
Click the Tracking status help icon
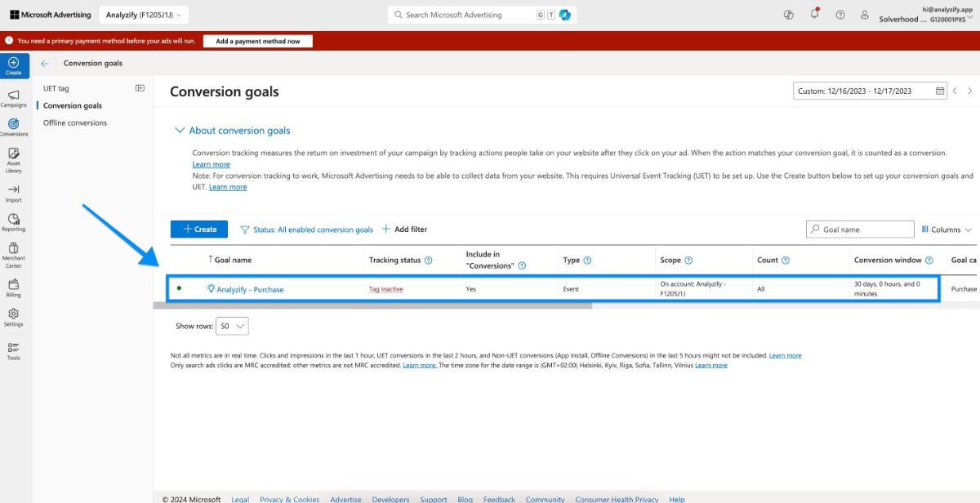click(x=429, y=260)
